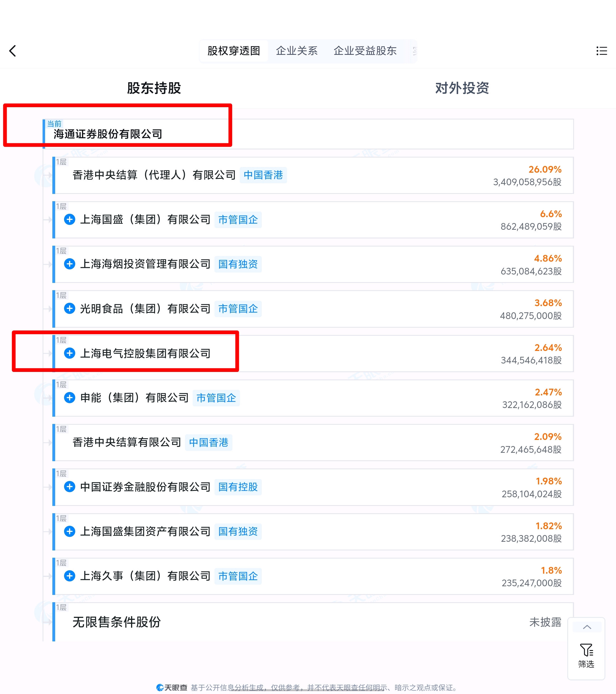This screenshot has height=694, width=616.
Task: Click share count 635,084,623股
Action: pyautogui.click(x=531, y=271)
